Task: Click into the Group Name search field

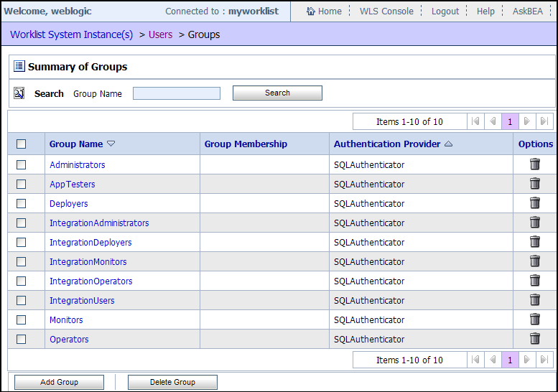Action: [x=177, y=93]
